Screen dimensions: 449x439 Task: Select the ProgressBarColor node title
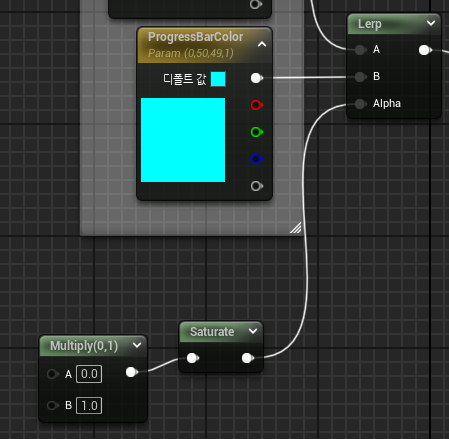(x=195, y=37)
